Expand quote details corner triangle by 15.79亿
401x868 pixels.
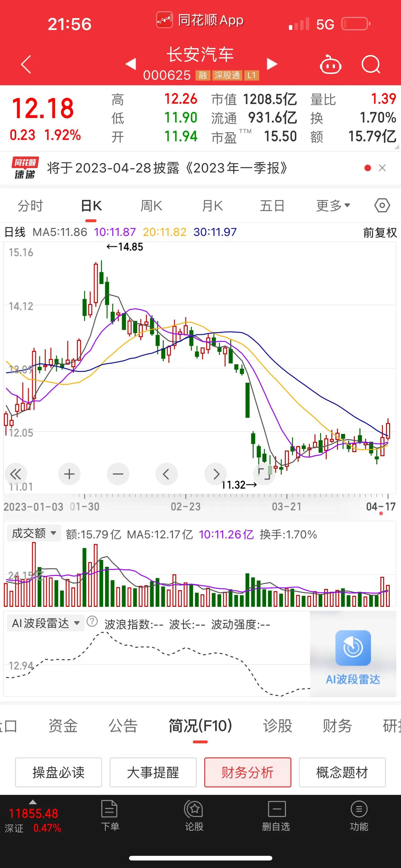[x=396, y=147]
